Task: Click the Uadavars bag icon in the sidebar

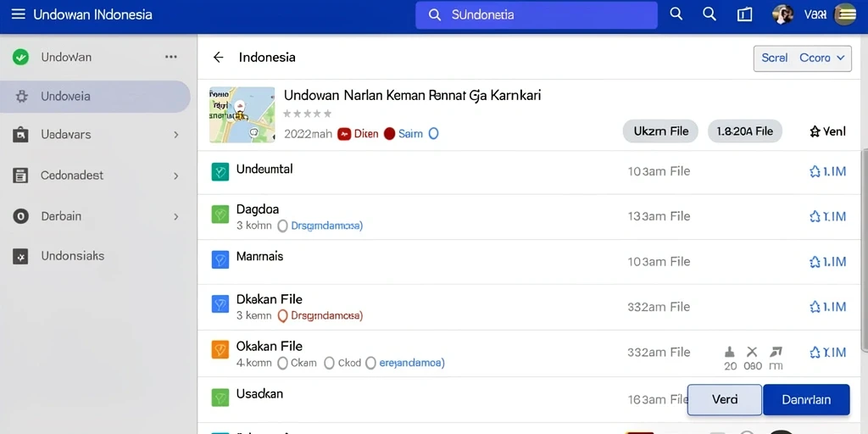Action: point(20,135)
